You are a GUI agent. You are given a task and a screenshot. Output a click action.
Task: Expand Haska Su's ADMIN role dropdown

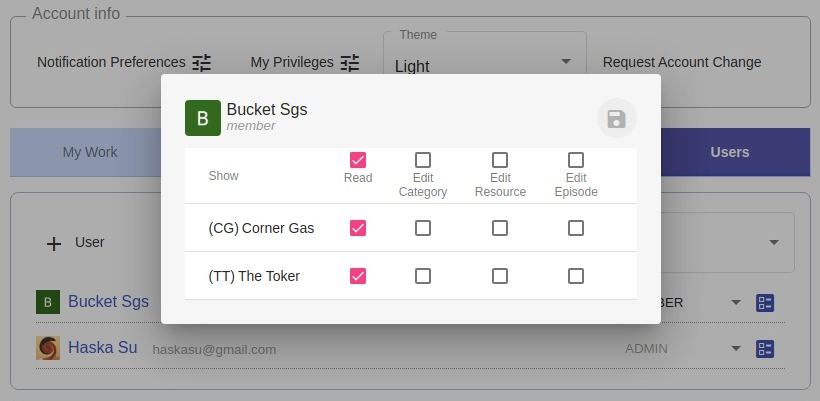(x=736, y=349)
